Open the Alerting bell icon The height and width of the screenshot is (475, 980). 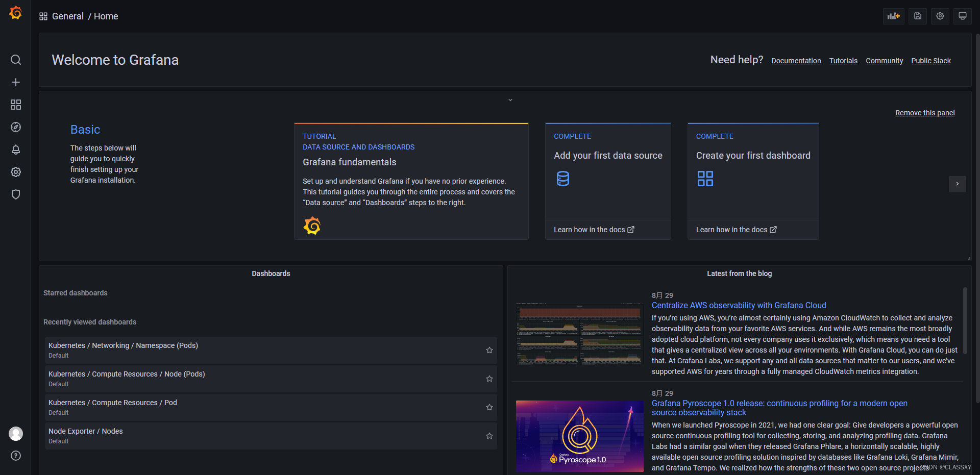pos(16,149)
